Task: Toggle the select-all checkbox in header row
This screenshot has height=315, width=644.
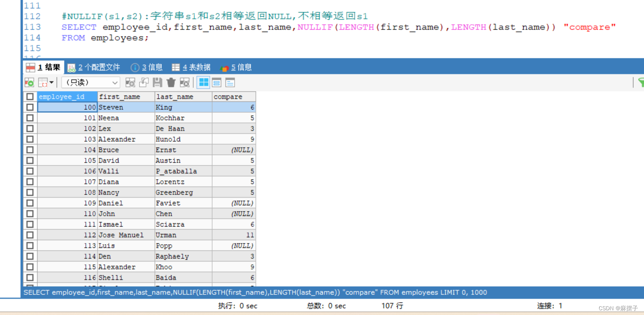Action: [30, 97]
